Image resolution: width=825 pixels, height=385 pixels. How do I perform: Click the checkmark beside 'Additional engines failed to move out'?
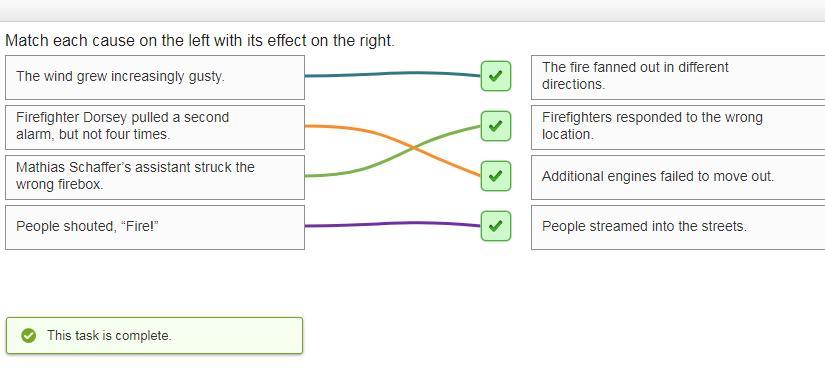click(x=496, y=176)
